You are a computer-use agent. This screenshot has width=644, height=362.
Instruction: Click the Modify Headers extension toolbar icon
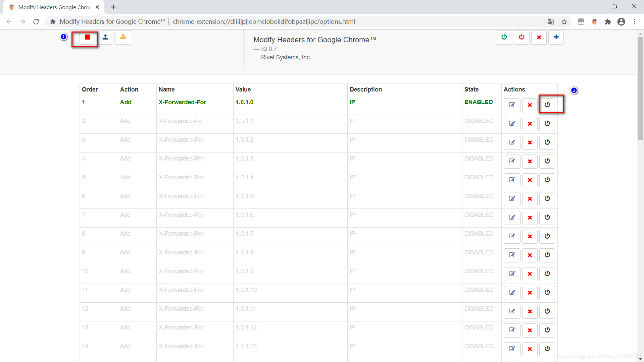point(594,22)
